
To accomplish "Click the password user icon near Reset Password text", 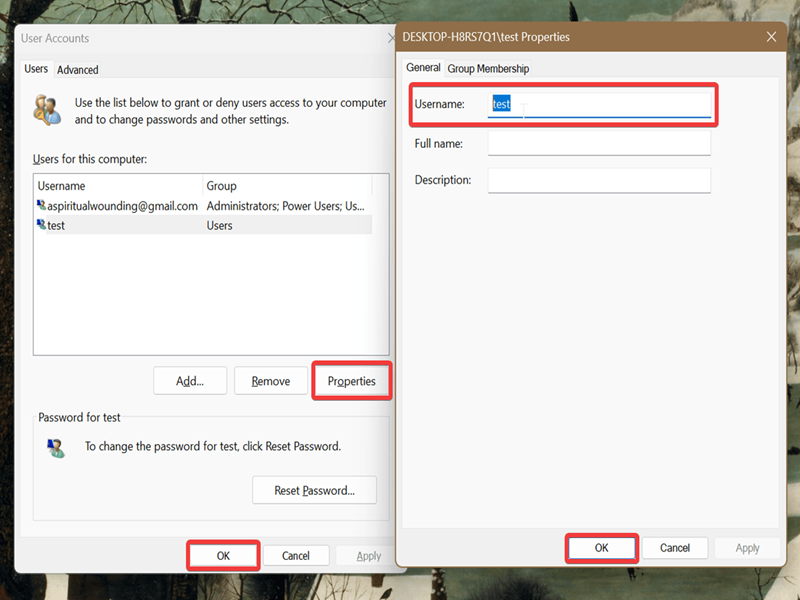I will (56, 448).
